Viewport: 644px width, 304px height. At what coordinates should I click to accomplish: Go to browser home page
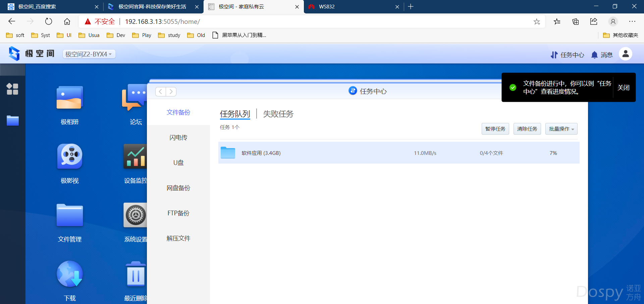[67, 21]
